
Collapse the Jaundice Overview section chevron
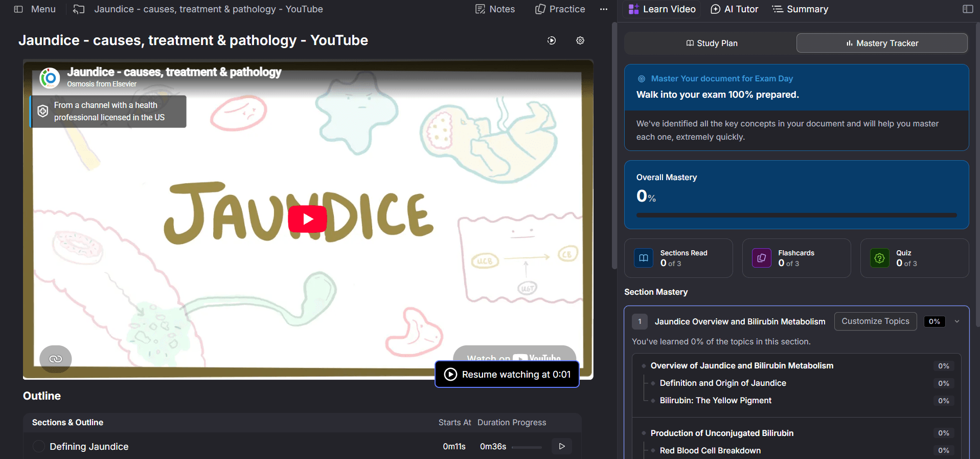pyautogui.click(x=957, y=321)
